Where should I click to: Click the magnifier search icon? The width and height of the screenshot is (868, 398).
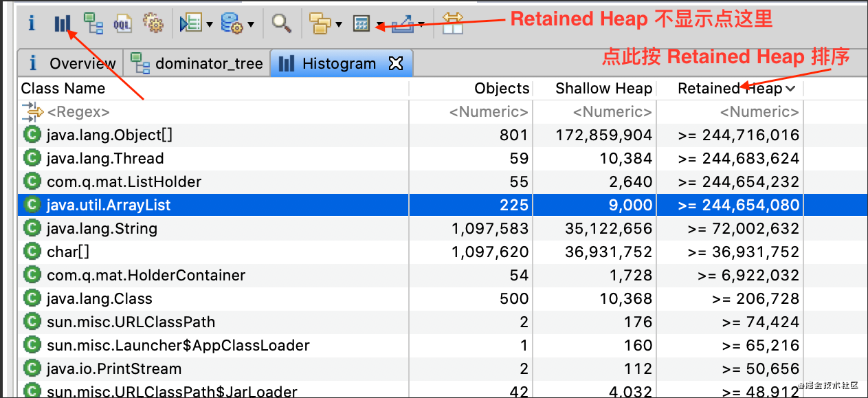(281, 23)
